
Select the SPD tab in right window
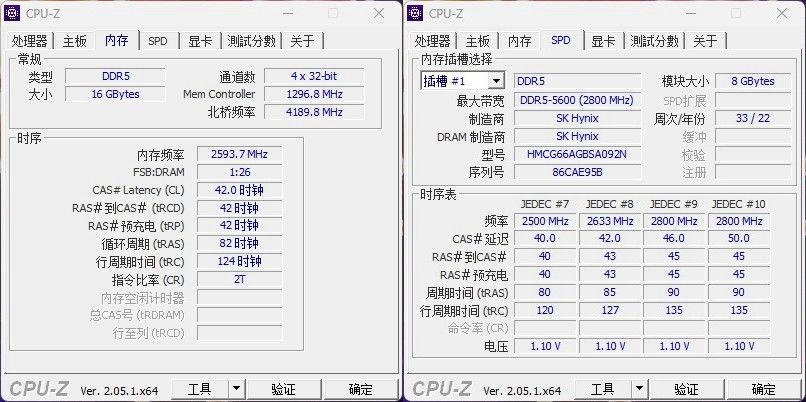[561, 40]
